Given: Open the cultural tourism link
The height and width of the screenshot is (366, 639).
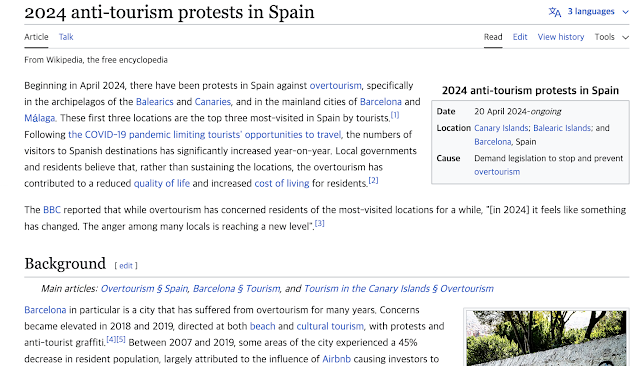Looking at the screenshot, I should 330,326.
